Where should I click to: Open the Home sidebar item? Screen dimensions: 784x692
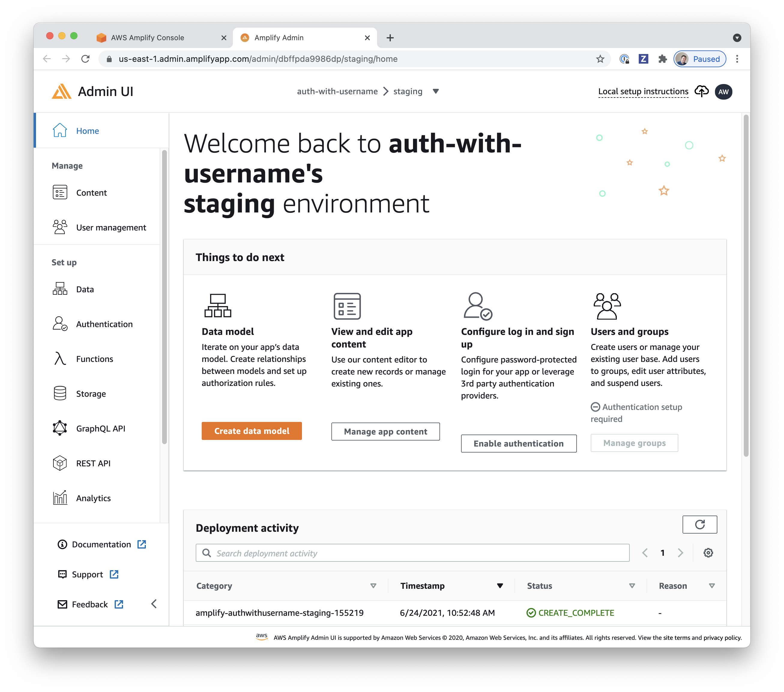pyautogui.click(x=101, y=131)
